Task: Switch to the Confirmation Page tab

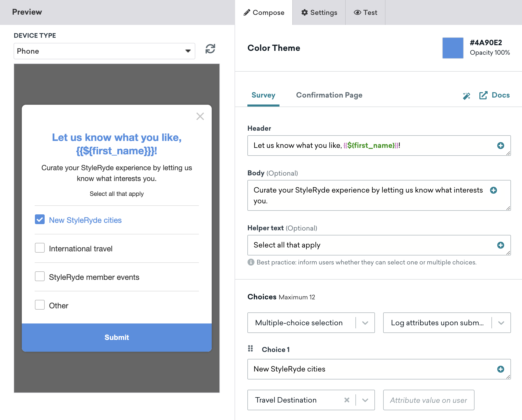Action: point(329,95)
